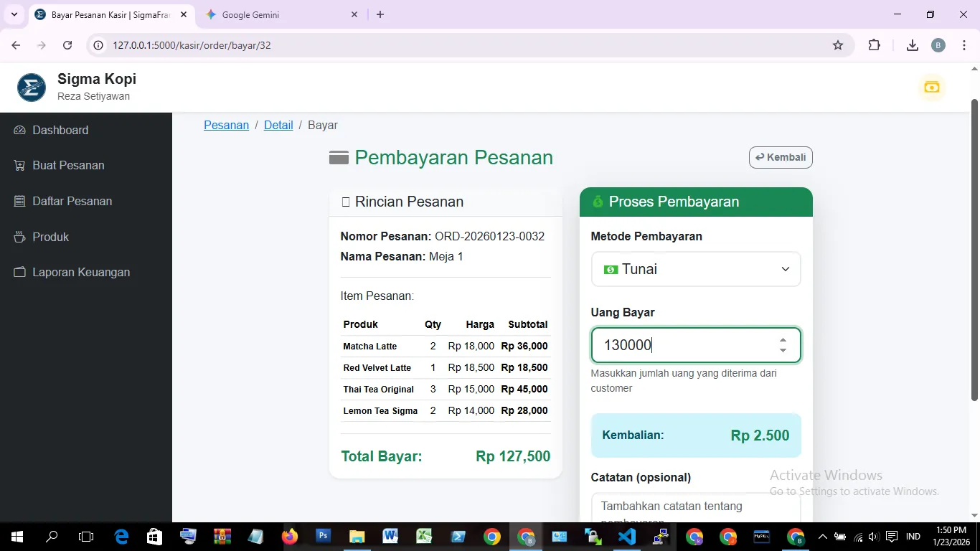Image resolution: width=980 pixels, height=551 pixels.
Task: Bookmark this page with the star icon
Action: [838, 45]
